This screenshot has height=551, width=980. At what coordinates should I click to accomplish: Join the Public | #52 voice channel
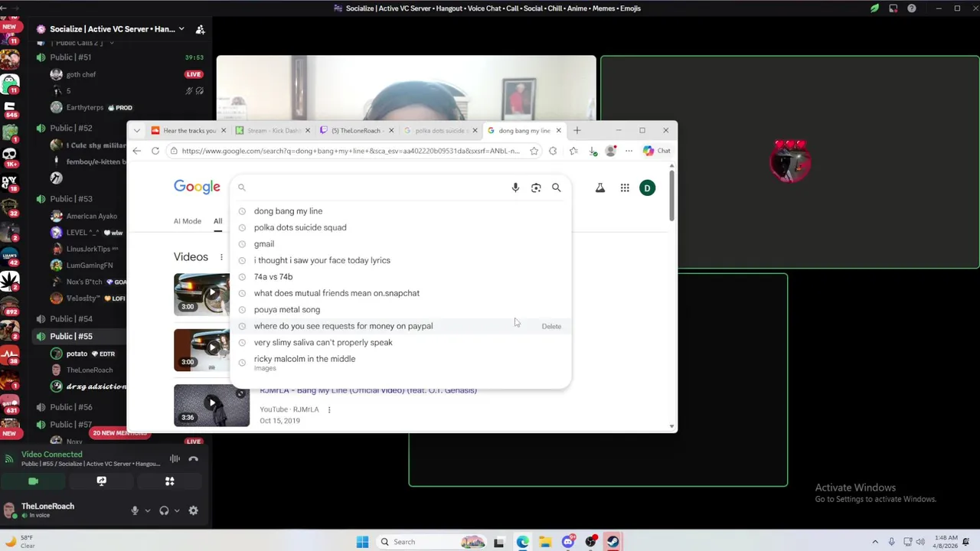(x=70, y=128)
